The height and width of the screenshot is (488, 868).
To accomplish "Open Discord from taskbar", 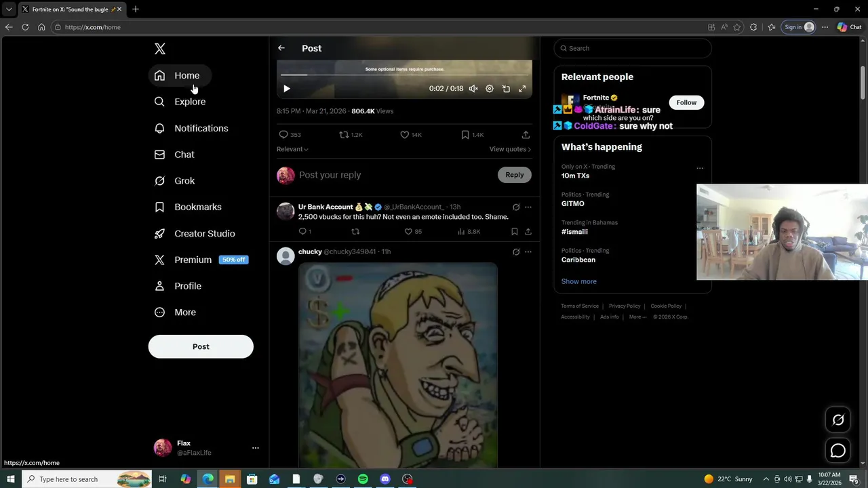I will (x=385, y=479).
